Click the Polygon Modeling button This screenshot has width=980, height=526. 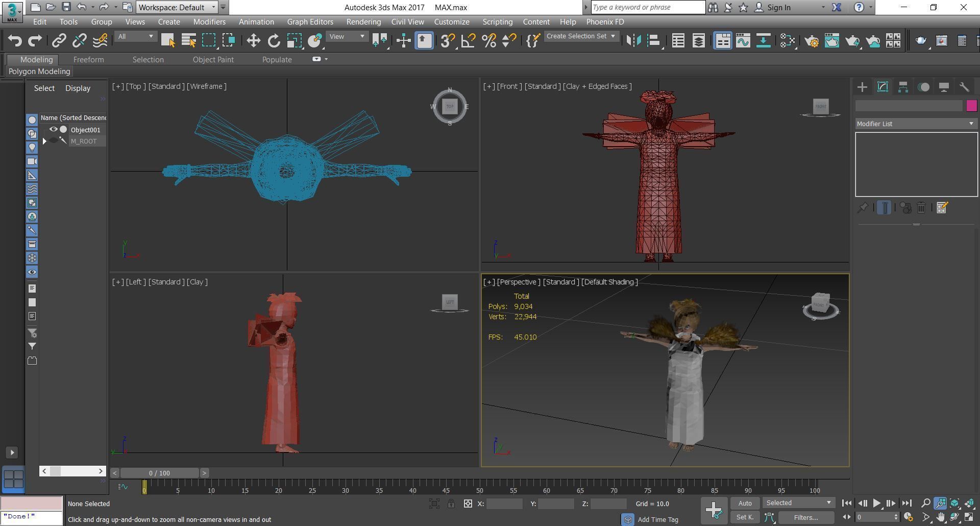(39, 71)
